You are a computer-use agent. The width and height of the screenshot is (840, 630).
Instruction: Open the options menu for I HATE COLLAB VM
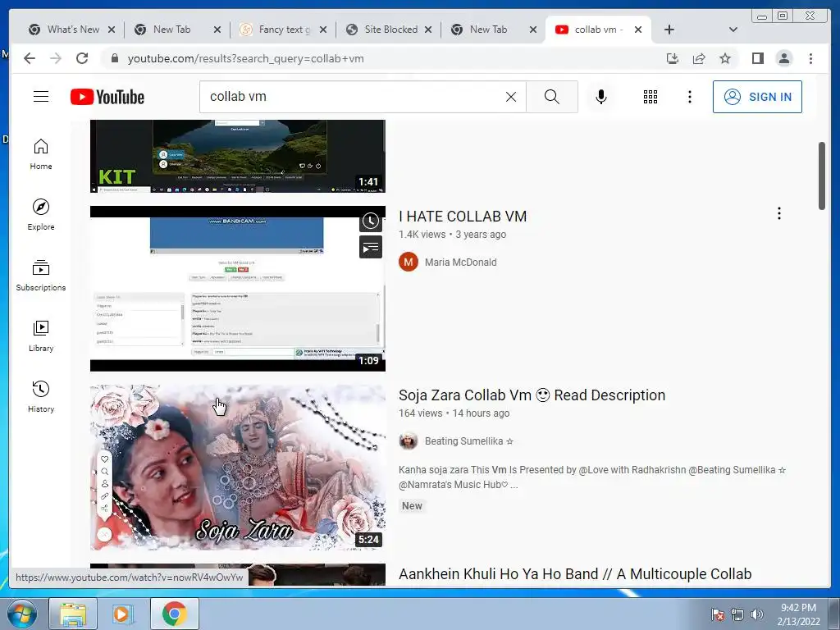pyautogui.click(x=779, y=213)
